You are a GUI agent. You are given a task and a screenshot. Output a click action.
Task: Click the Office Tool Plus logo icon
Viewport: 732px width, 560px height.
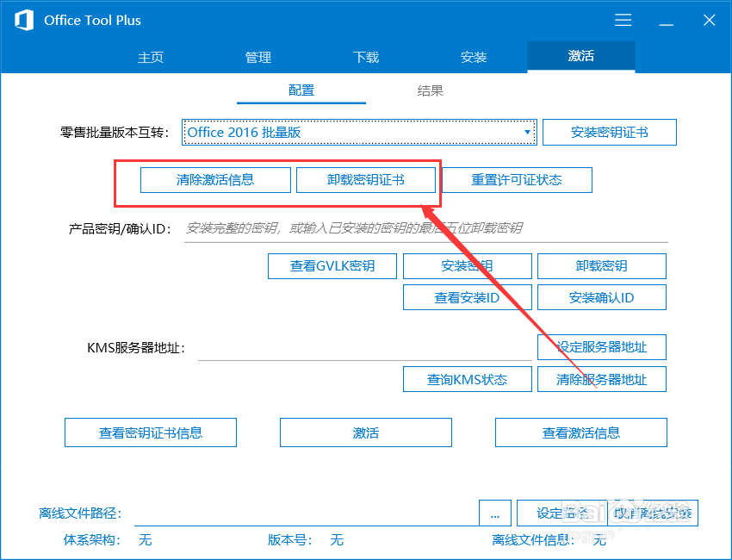point(24,21)
